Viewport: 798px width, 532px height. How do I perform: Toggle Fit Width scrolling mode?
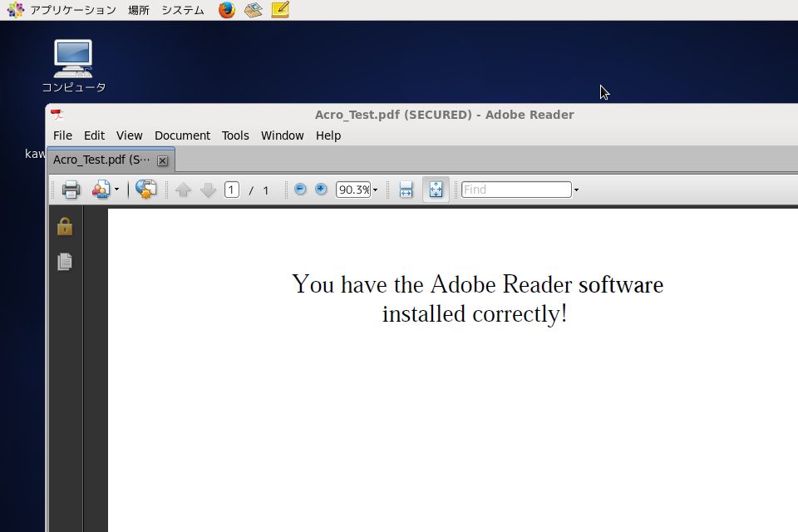point(406,190)
